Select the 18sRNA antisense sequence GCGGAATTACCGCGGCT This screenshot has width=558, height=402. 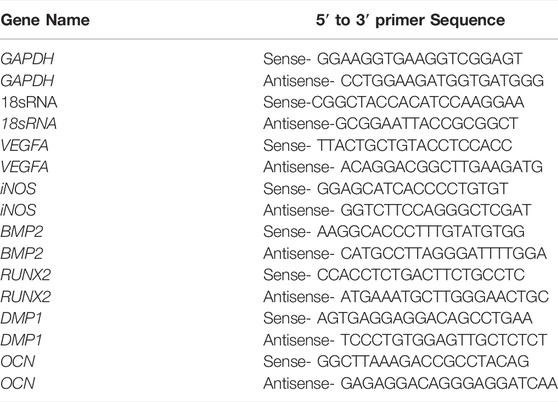(x=426, y=124)
